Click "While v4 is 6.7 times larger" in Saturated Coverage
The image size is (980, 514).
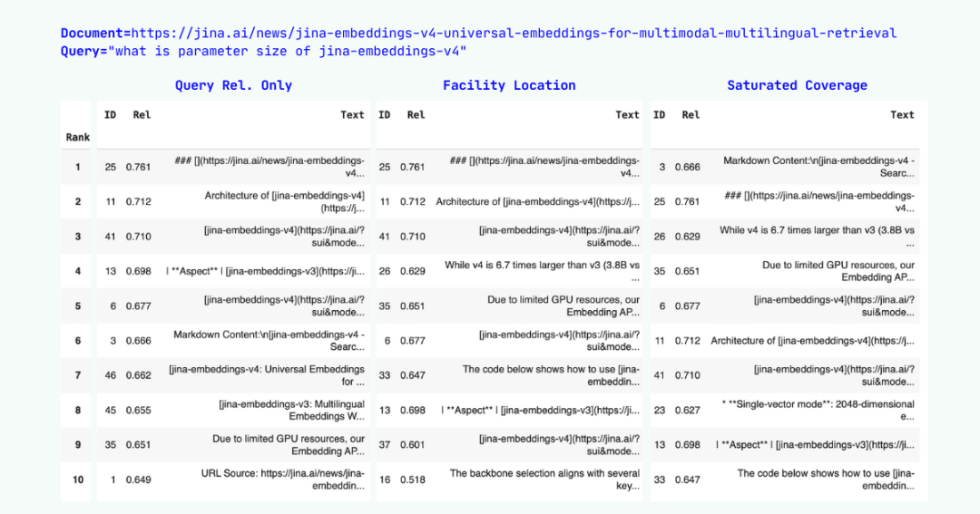[x=817, y=236]
